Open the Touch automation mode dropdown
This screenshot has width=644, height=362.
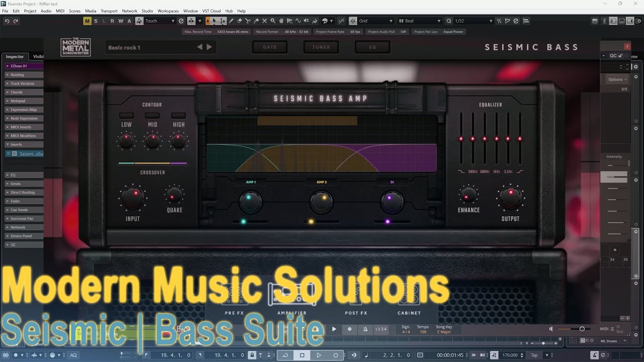coord(160,21)
